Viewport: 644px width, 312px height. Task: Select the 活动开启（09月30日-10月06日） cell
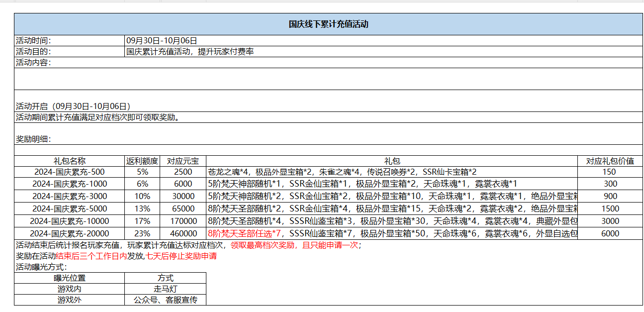point(328,101)
